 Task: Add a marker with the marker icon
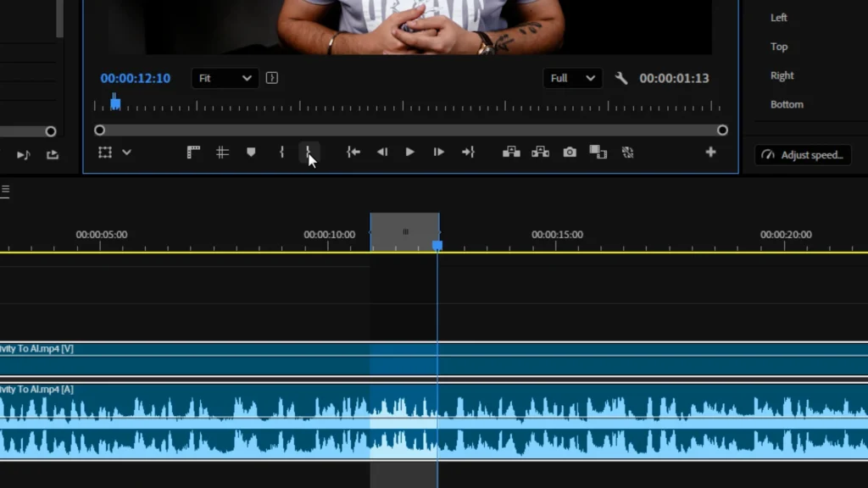251,152
